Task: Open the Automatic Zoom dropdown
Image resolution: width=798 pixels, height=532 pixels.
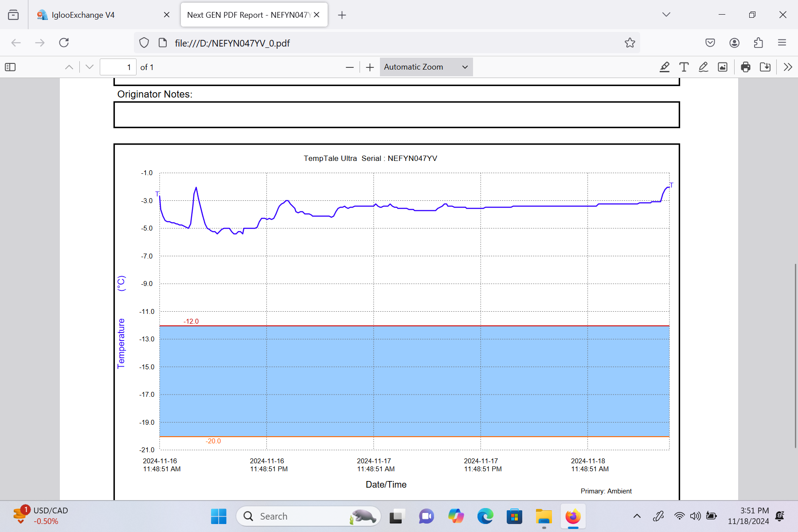Action: pos(426,67)
